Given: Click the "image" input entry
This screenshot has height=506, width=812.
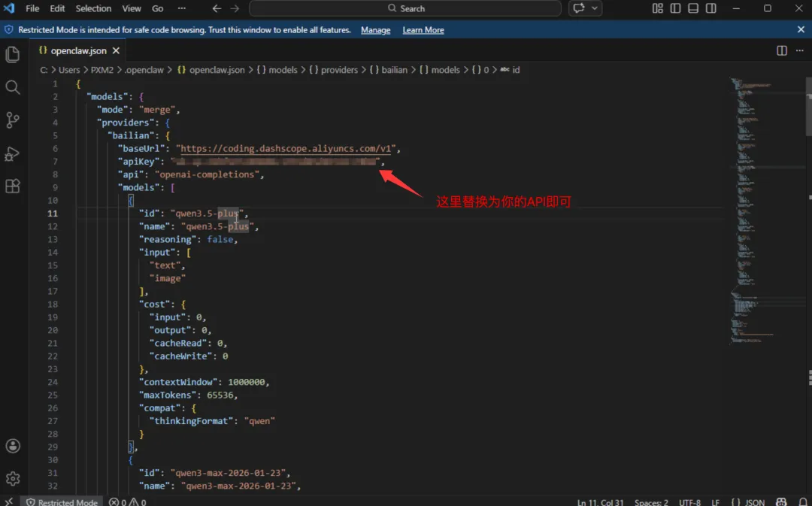Looking at the screenshot, I should [x=167, y=279].
